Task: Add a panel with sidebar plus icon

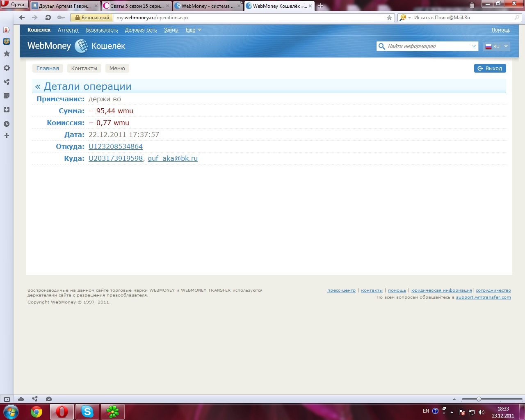Action: [x=7, y=136]
